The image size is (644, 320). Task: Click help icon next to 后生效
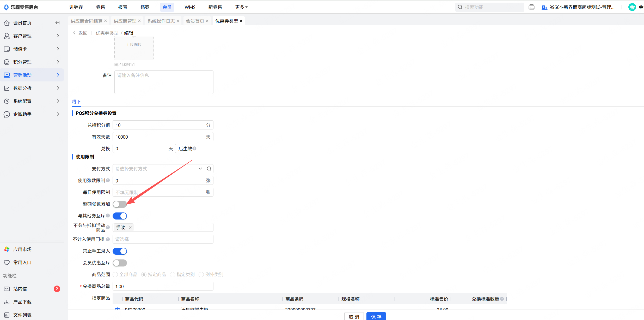tap(194, 149)
